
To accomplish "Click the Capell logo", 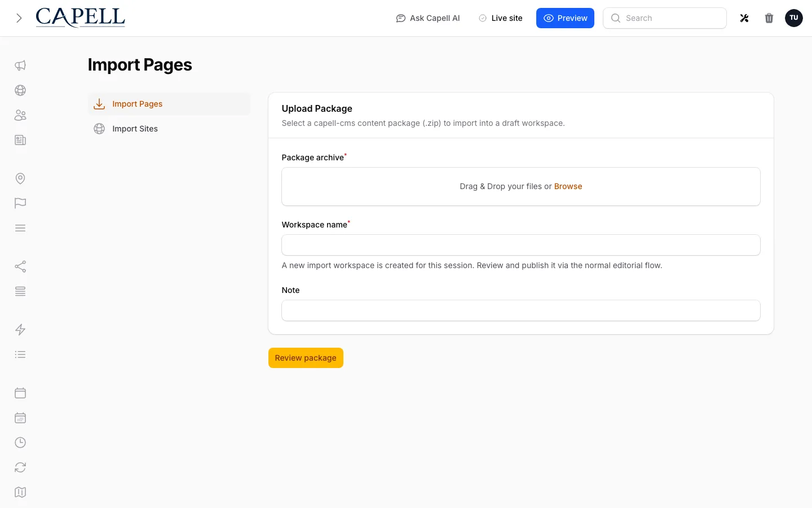I will pos(80,18).
